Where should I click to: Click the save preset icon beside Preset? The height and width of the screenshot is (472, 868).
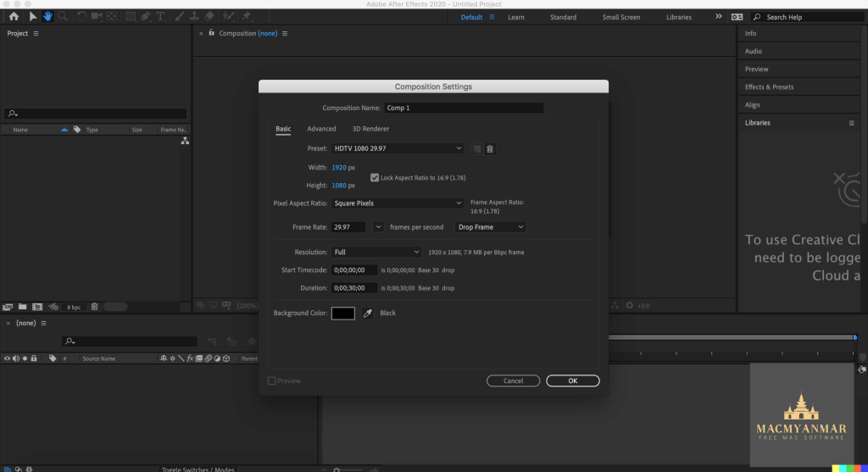point(476,149)
